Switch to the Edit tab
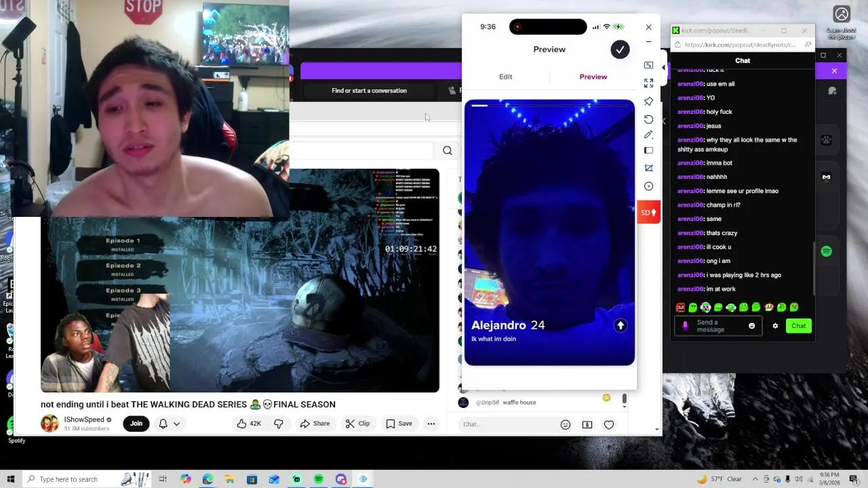The height and width of the screenshot is (488, 868). click(x=506, y=77)
